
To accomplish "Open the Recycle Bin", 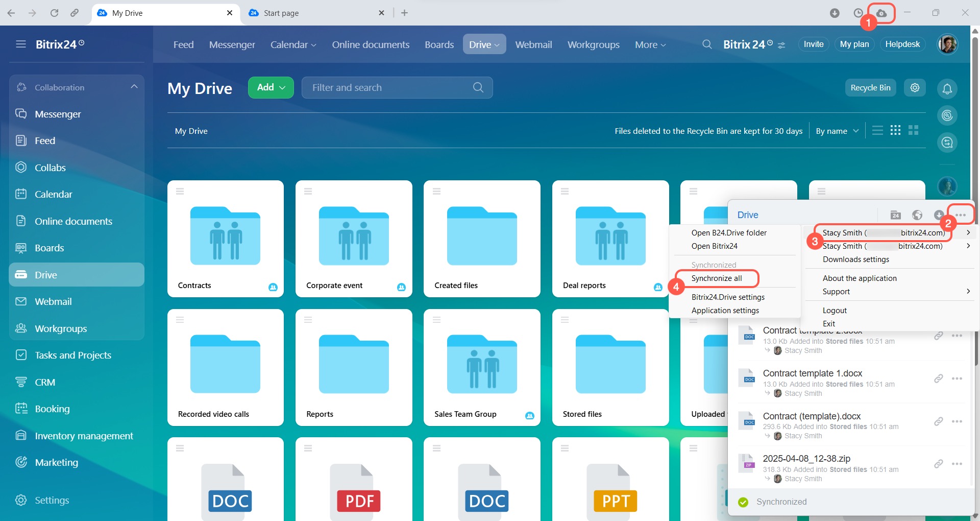I will (x=870, y=88).
